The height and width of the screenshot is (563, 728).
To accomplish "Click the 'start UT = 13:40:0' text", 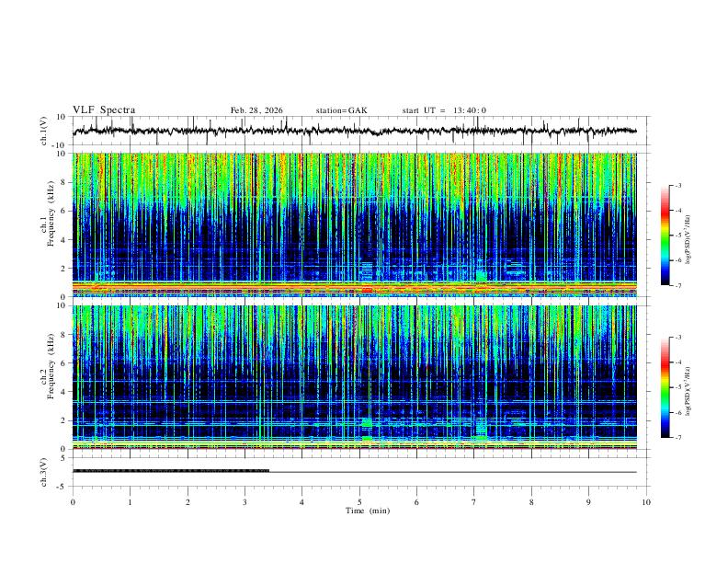I will click(x=444, y=110).
